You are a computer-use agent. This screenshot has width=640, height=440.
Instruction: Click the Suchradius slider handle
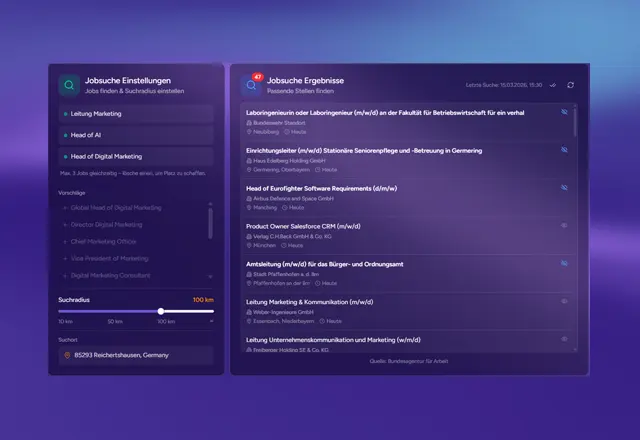point(161,311)
